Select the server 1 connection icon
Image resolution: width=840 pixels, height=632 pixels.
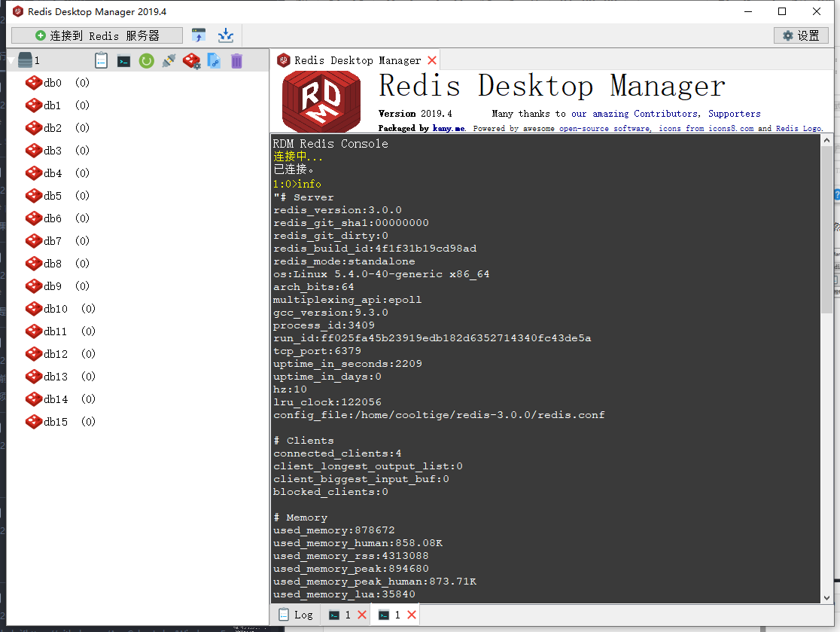coord(25,60)
